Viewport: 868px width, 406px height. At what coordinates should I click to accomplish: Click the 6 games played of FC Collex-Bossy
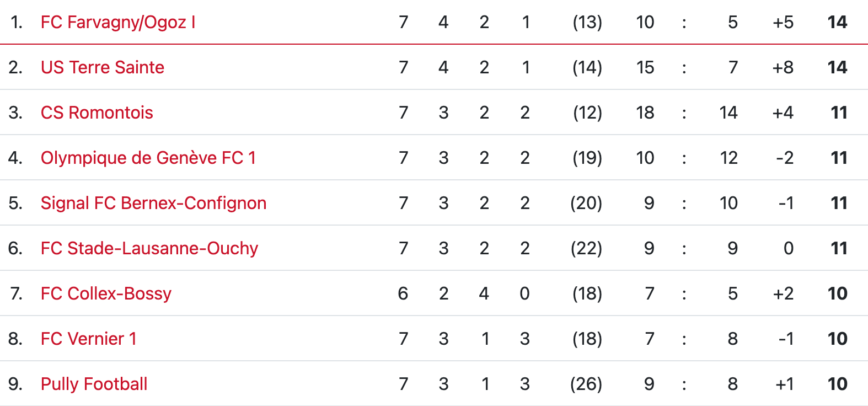(x=403, y=293)
